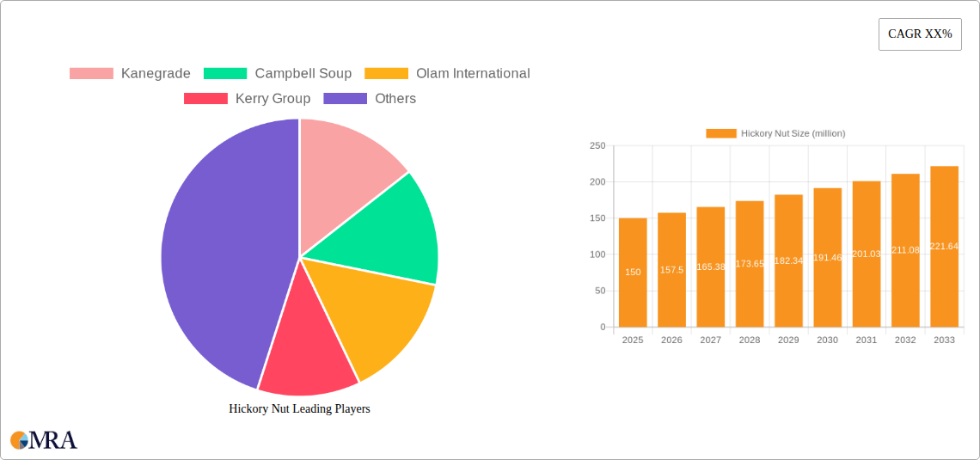Toggle the Campbell Soup legend color box
The height and width of the screenshot is (460, 980).
(225, 73)
